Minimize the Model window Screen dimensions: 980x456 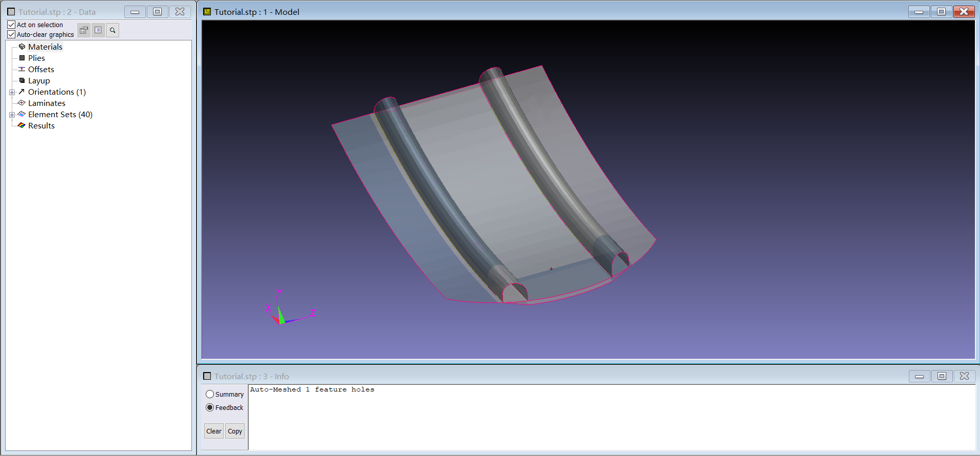[919, 12]
